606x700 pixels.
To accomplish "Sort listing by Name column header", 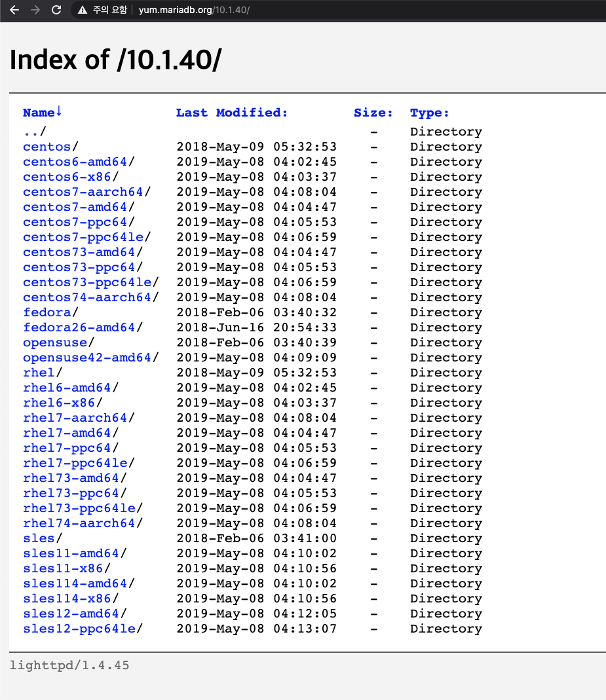I will (x=43, y=113).
